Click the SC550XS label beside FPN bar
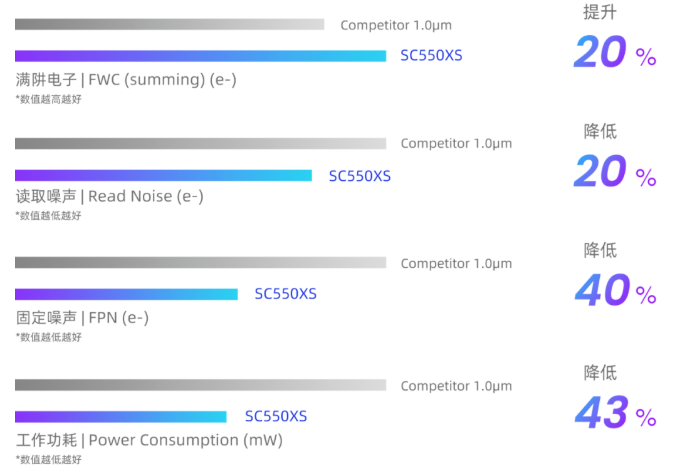Viewport: 678px width, 471px height. click(x=285, y=294)
